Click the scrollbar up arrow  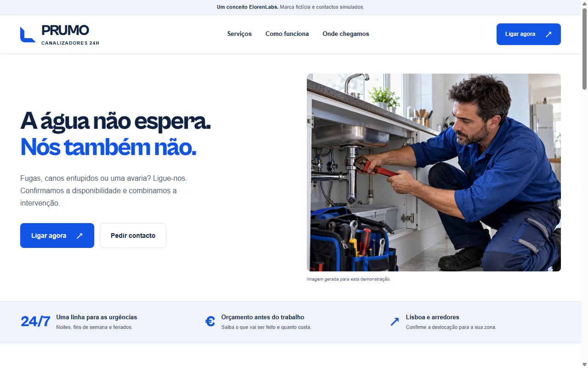click(584, 4)
